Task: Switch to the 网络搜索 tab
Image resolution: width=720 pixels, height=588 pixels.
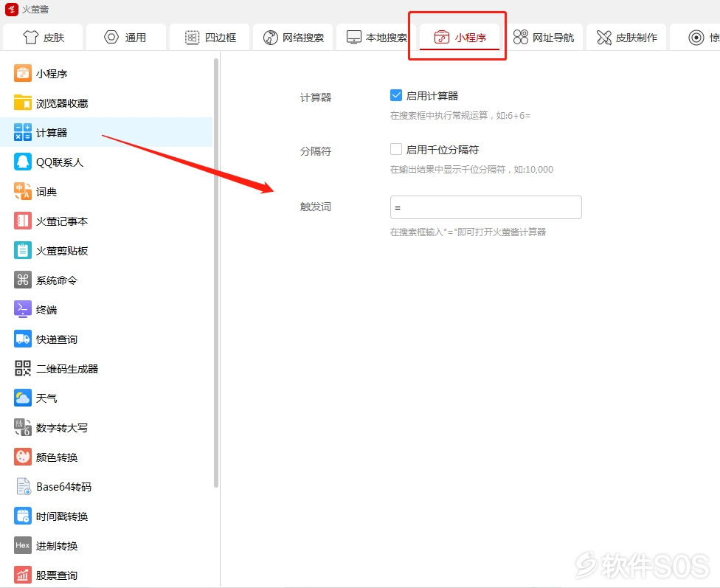Action: (x=293, y=37)
